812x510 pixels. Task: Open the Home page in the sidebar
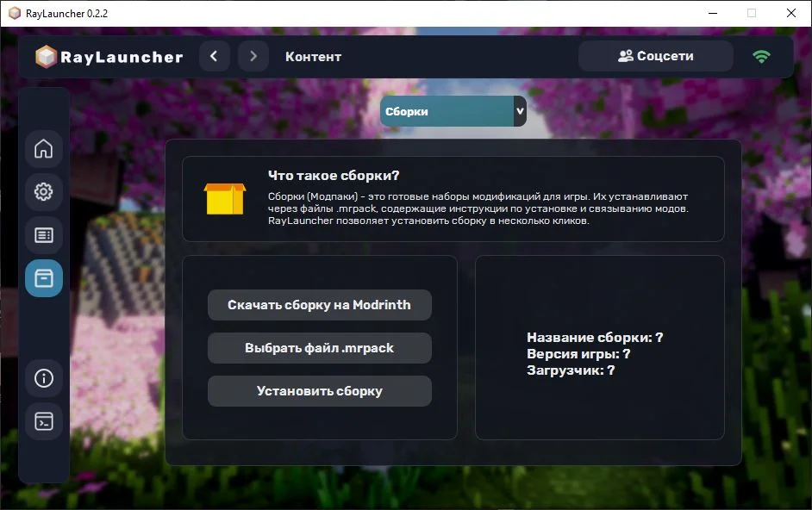tap(43, 149)
